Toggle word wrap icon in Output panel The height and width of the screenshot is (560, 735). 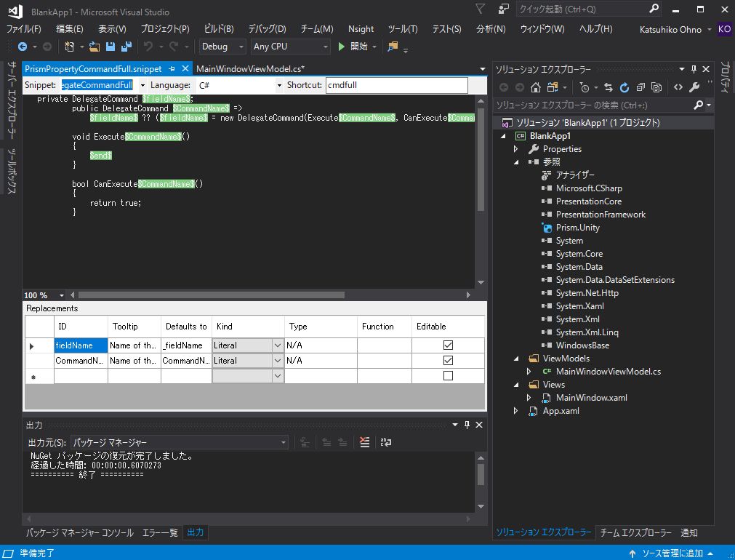tap(386, 442)
